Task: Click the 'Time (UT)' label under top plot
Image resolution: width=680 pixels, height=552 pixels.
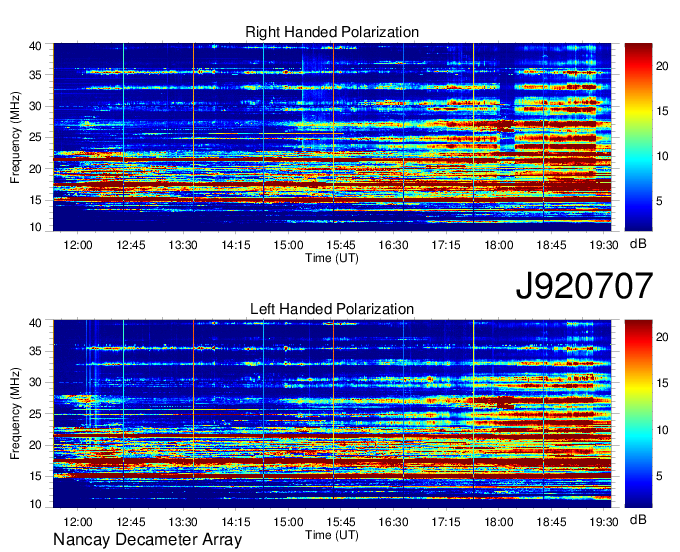Action: click(x=332, y=258)
